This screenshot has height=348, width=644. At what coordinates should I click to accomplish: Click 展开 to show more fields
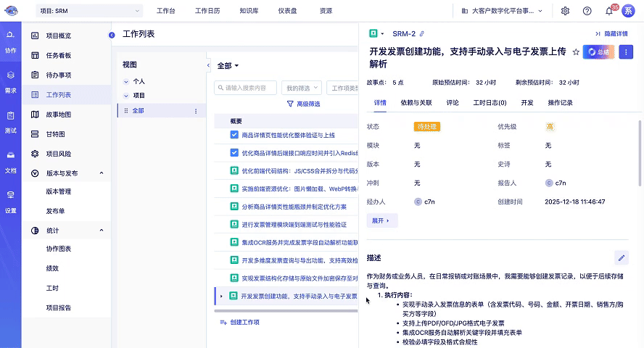[x=381, y=220]
